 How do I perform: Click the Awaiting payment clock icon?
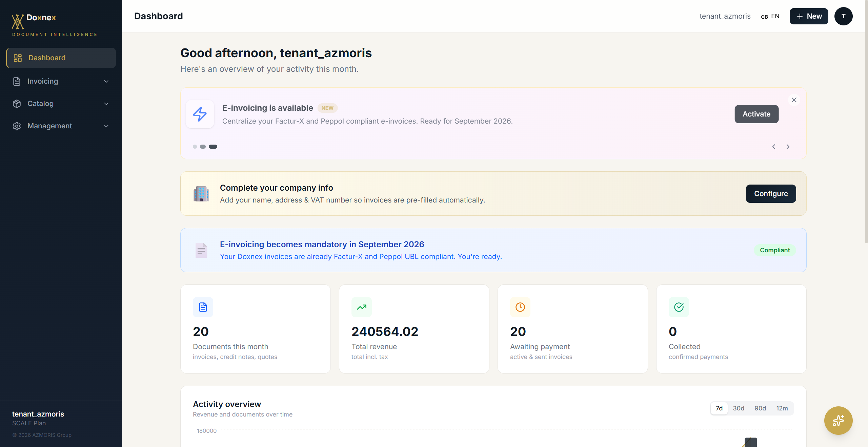click(x=520, y=307)
